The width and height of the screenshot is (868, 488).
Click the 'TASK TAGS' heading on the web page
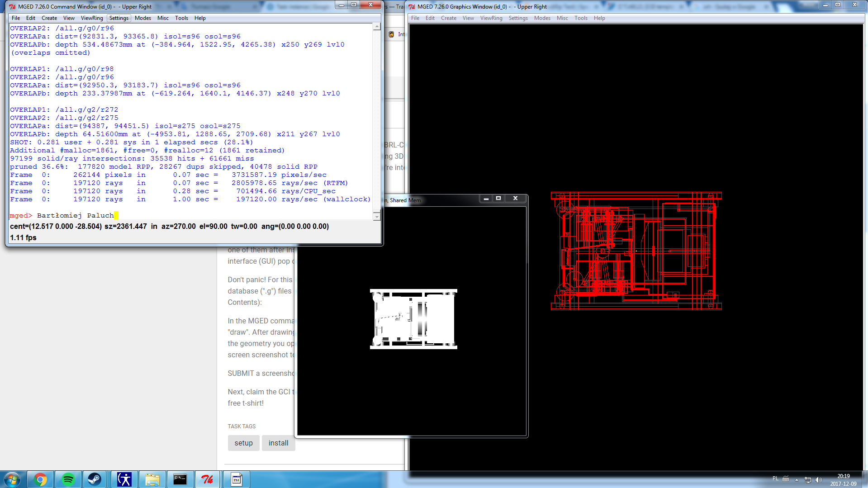[x=242, y=426]
